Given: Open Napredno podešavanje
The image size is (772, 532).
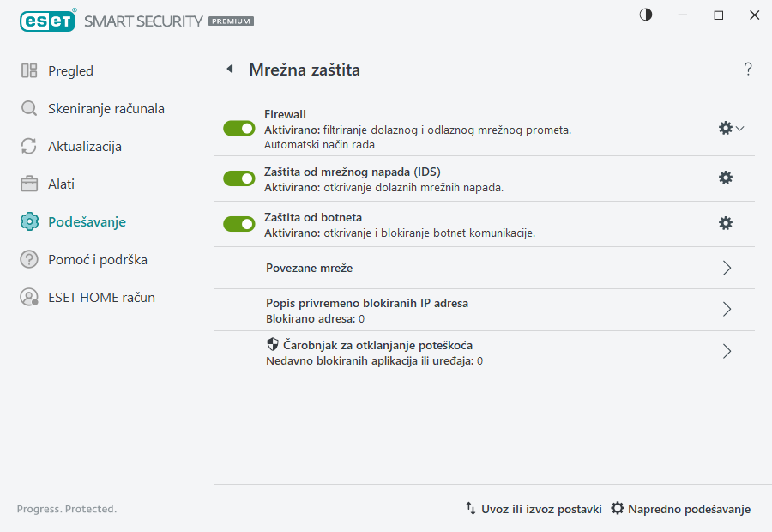Looking at the screenshot, I should click(680, 508).
